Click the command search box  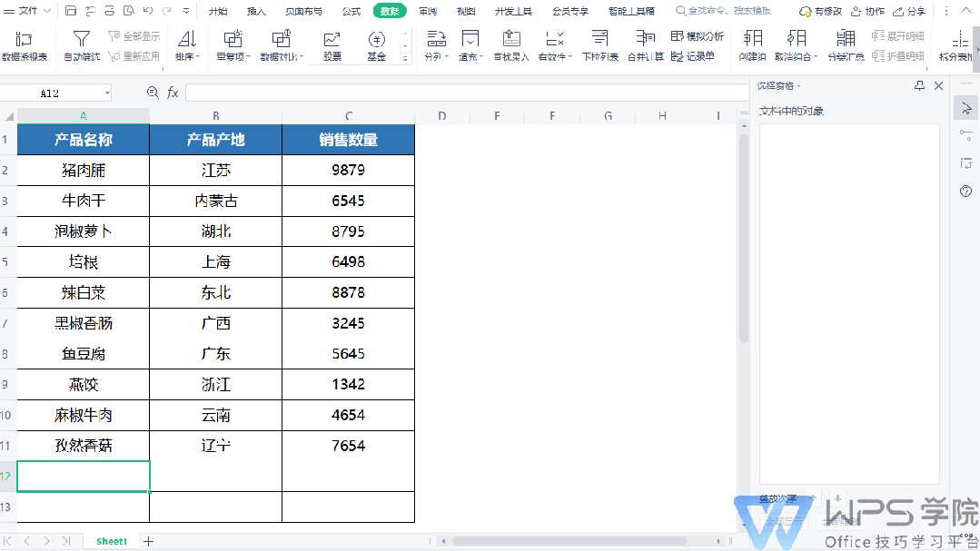point(724,11)
